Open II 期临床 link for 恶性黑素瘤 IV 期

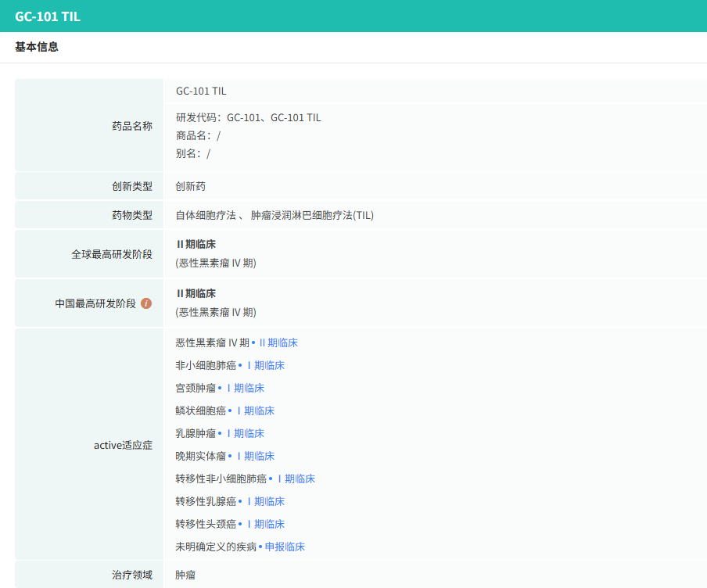(x=278, y=342)
